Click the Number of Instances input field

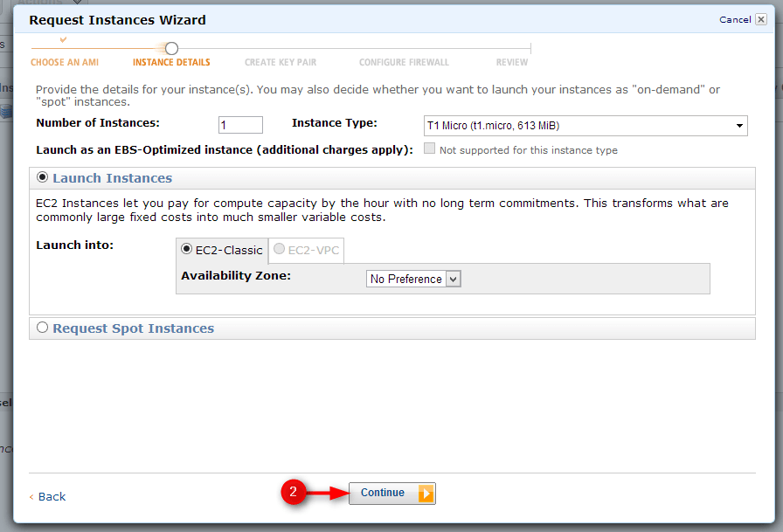[240, 125]
